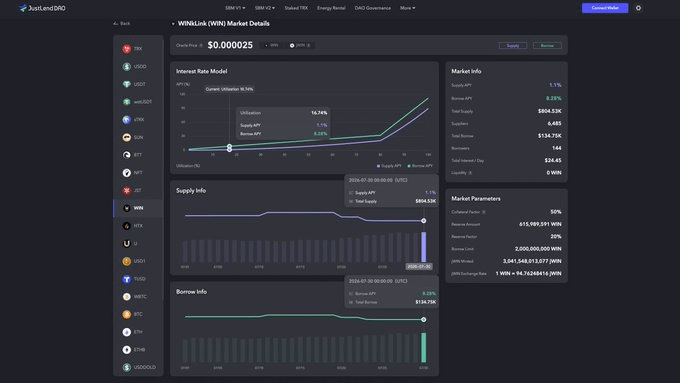Open the BTT market from sidebar
This screenshot has height=383, width=680.
(x=138, y=155)
